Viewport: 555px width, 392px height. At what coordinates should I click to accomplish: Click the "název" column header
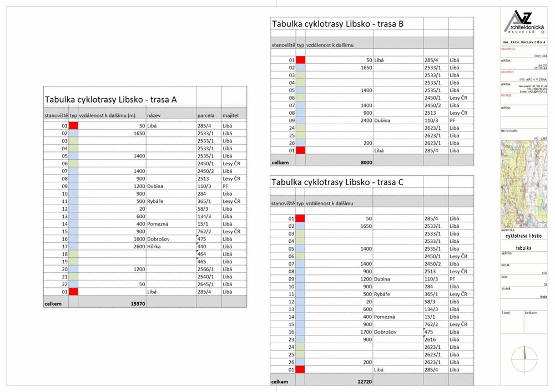(x=154, y=115)
